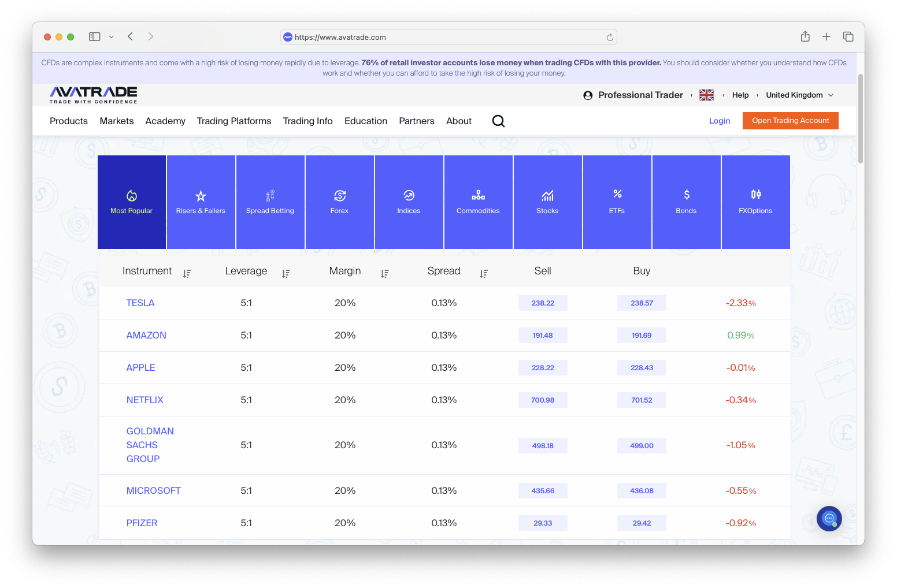Click the search magnifier icon in navigation

click(498, 121)
